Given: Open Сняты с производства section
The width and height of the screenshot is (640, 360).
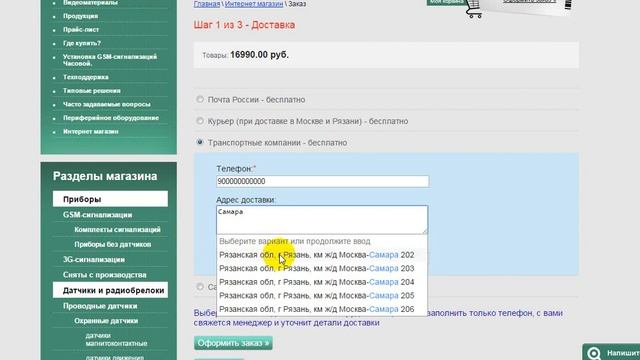Looking at the screenshot, I should 104,275.
